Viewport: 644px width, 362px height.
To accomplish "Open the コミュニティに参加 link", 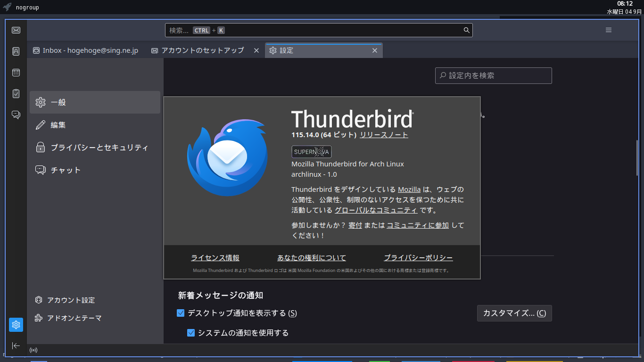I will pos(418,225).
